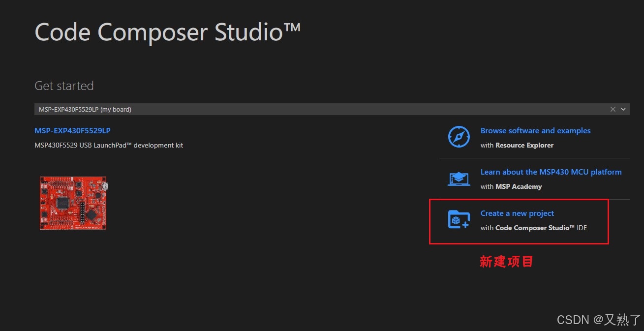Image resolution: width=644 pixels, height=331 pixels.
Task: Click the 'Get started' heading
Action: pyautogui.click(x=64, y=86)
